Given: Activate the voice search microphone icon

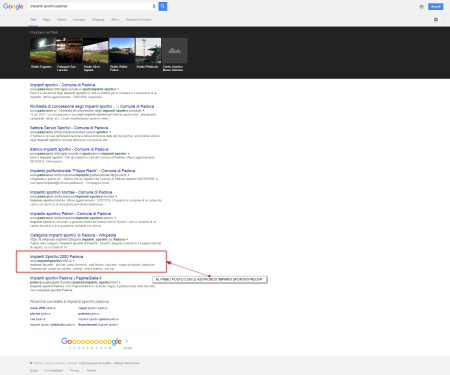Looking at the screenshot, I should coord(154,6).
